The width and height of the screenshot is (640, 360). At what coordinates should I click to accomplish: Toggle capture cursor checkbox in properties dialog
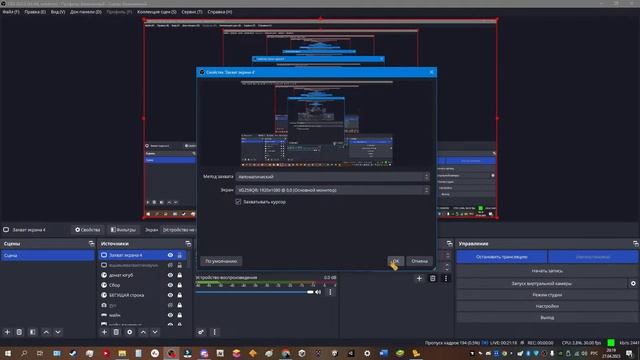[238, 202]
